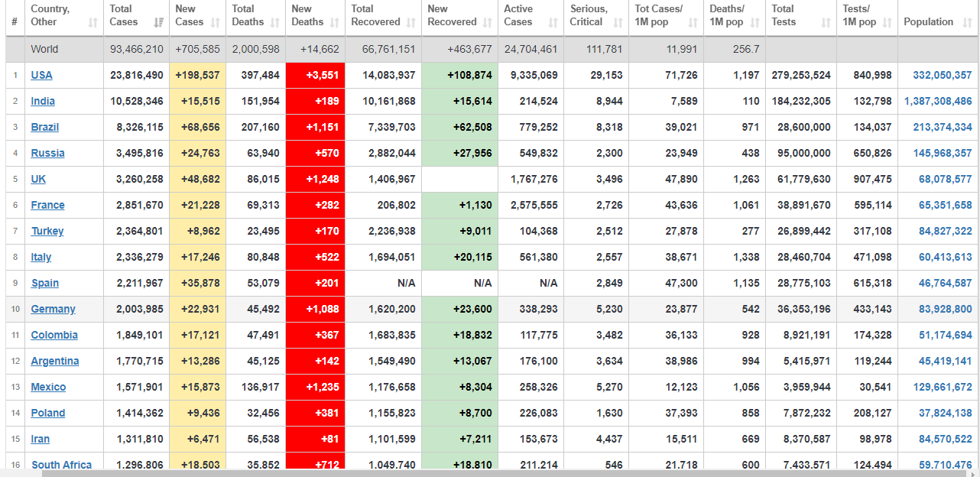Sort by Active Cases sort arrows
The width and height of the screenshot is (980, 477).
tap(553, 23)
